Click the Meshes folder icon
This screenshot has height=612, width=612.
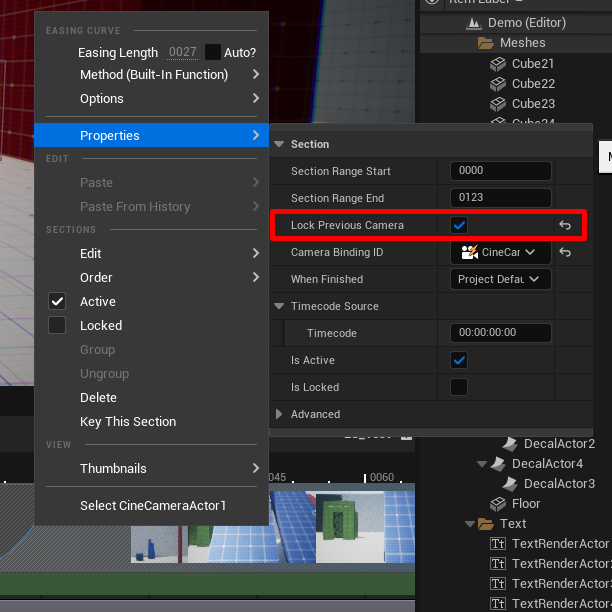click(486, 43)
